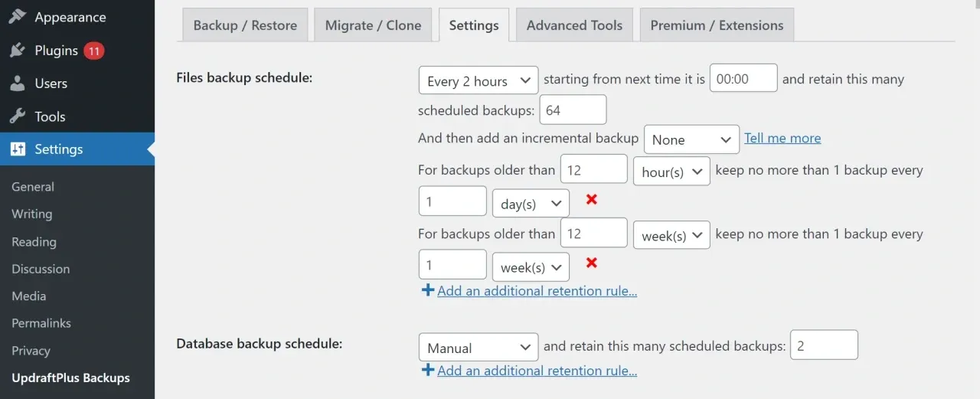Click the Settings sliders icon in sidebar
Image resolution: width=980 pixels, height=399 pixels.
tap(17, 149)
